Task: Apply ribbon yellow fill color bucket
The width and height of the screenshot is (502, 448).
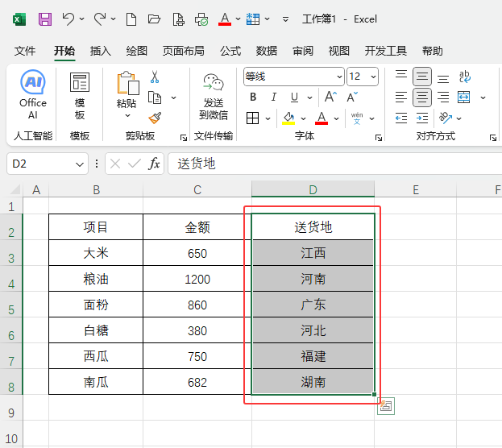Action: click(x=288, y=118)
